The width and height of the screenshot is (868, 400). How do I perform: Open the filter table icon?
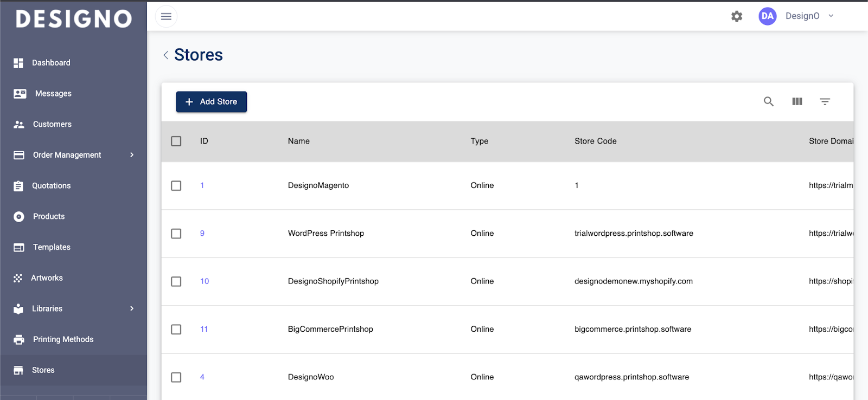[x=825, y=101]
